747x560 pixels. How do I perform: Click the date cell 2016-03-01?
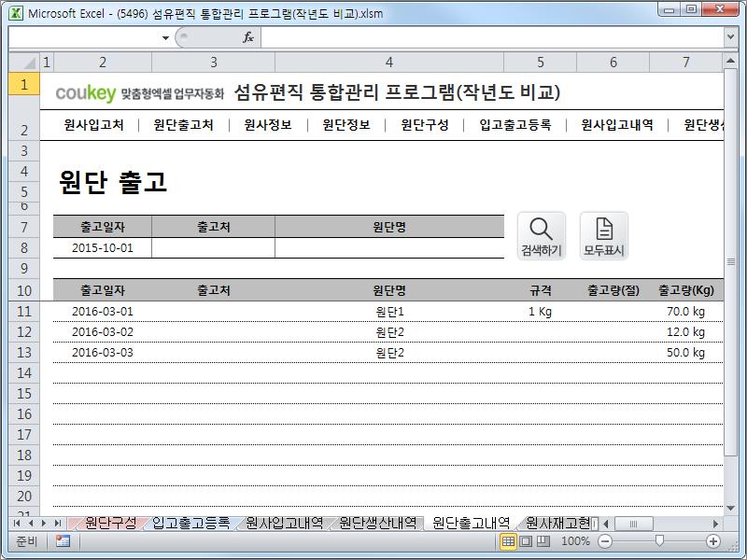103,312
